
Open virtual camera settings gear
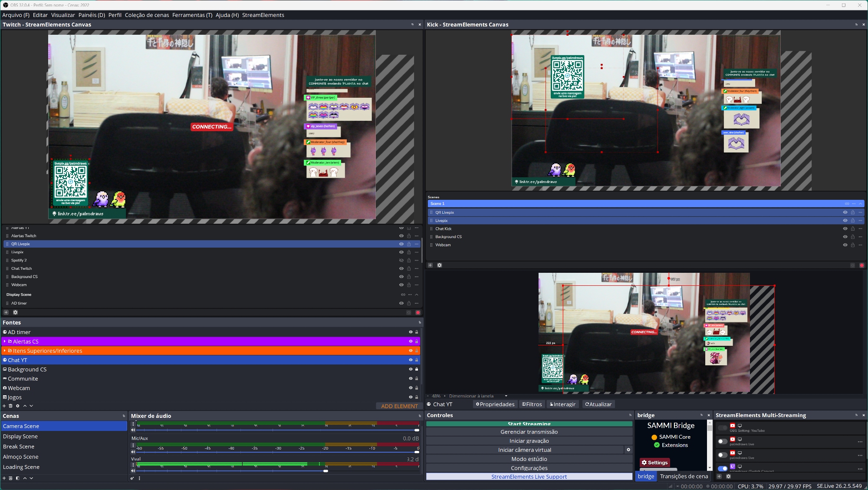[628, 450]
